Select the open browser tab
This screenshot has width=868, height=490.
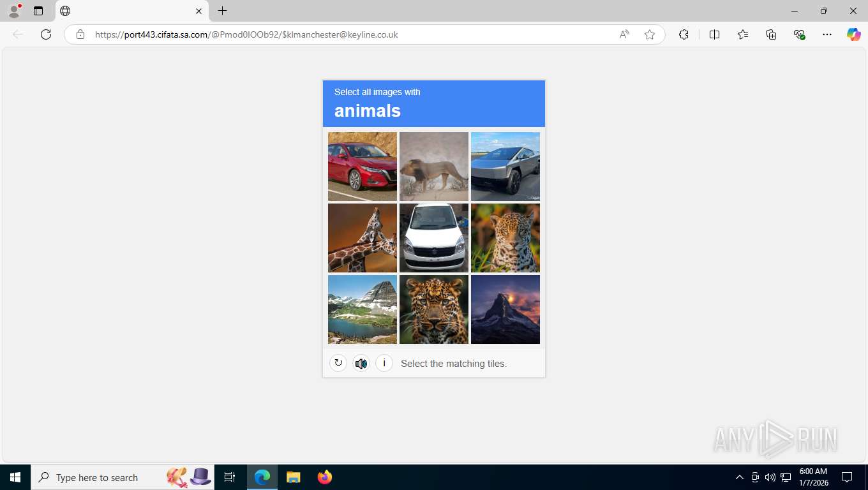132,11
